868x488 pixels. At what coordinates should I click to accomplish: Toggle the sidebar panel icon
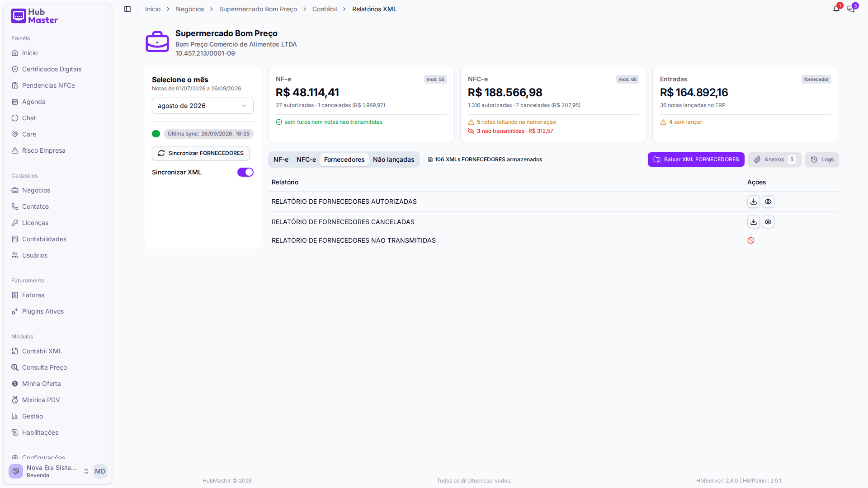coord(127,9)
